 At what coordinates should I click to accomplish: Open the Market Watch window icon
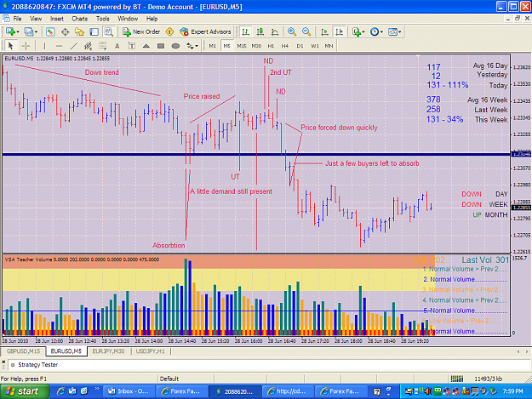pos(50,31)
